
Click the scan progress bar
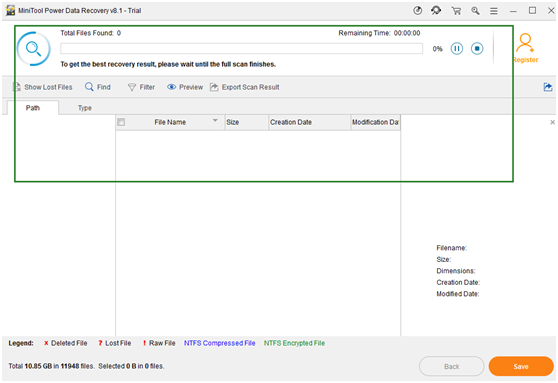coord(241,48)
